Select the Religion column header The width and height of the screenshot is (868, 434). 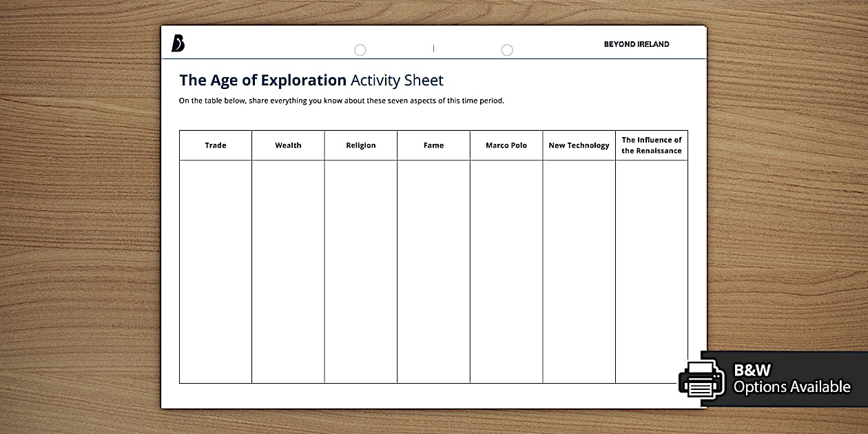pos(360,145)
